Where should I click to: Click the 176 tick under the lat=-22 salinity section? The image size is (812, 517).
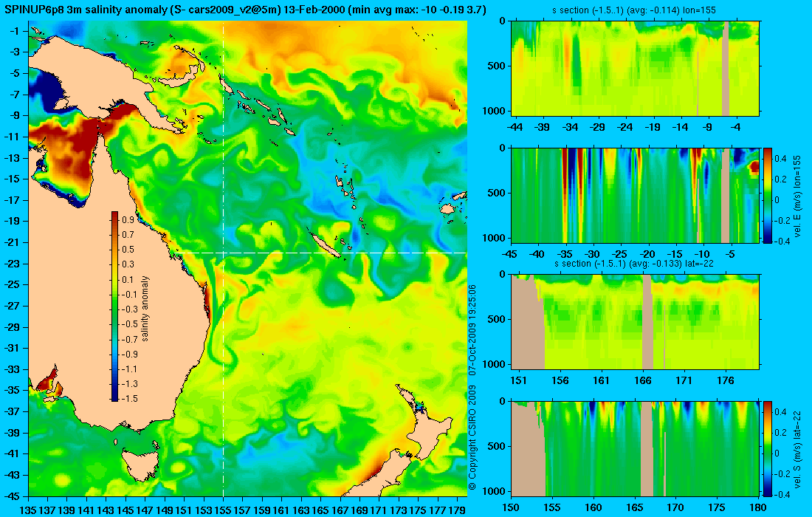pos(726,381)
